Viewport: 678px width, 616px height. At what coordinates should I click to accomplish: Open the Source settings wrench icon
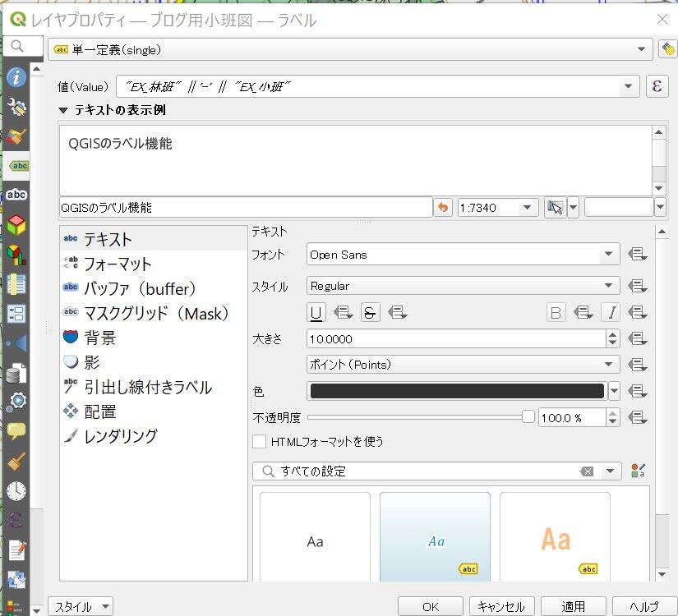tap(16, 108)
